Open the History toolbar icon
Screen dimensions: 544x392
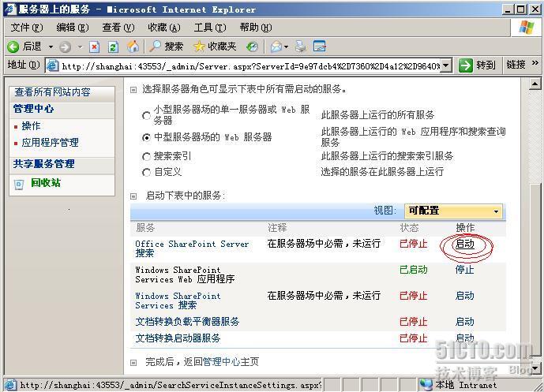252,47
